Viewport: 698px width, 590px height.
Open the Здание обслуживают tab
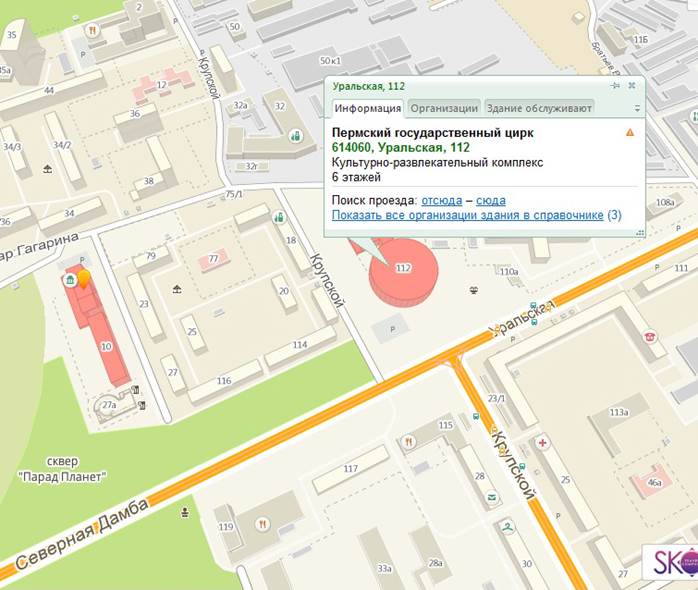click(x=539, y=108)
